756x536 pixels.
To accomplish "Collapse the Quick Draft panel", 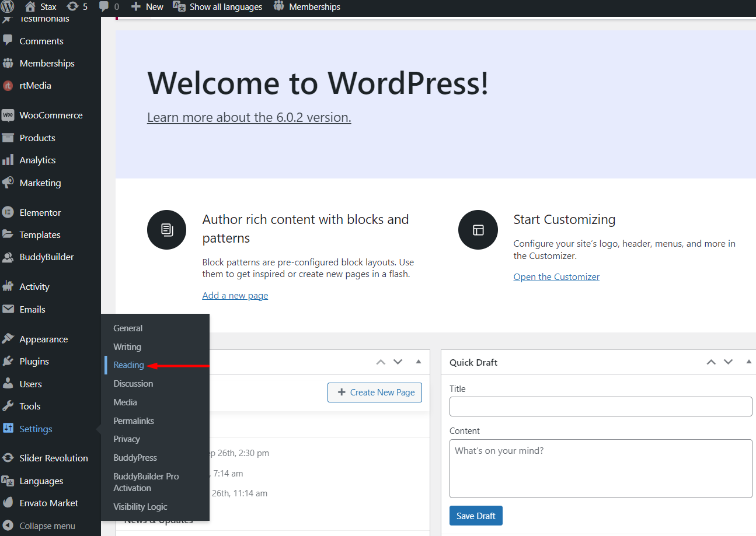I will (749, 362).
